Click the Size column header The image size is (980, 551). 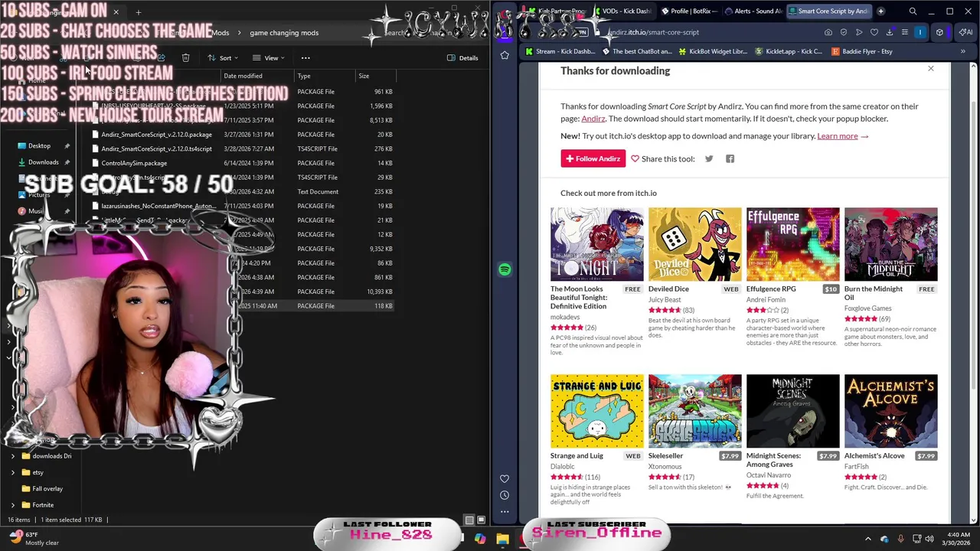375,76
